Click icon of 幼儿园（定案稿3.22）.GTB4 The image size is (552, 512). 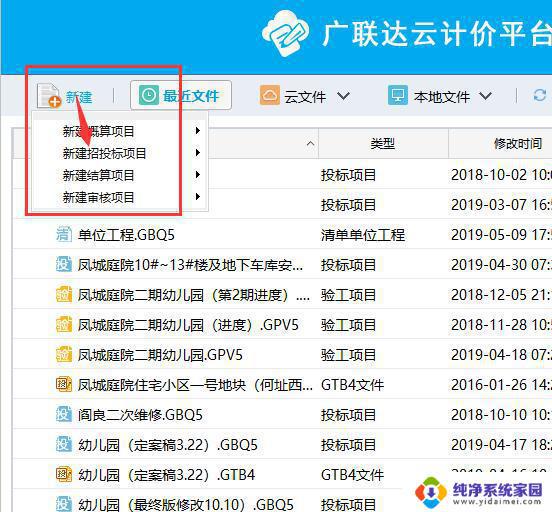pyautogui.click(x=64, y=474)
